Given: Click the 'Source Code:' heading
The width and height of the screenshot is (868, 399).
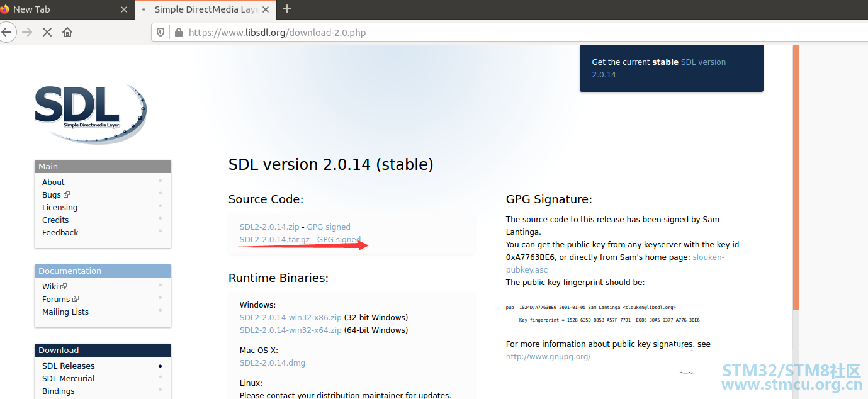Looking at the screenshot, I should (266, 199).
